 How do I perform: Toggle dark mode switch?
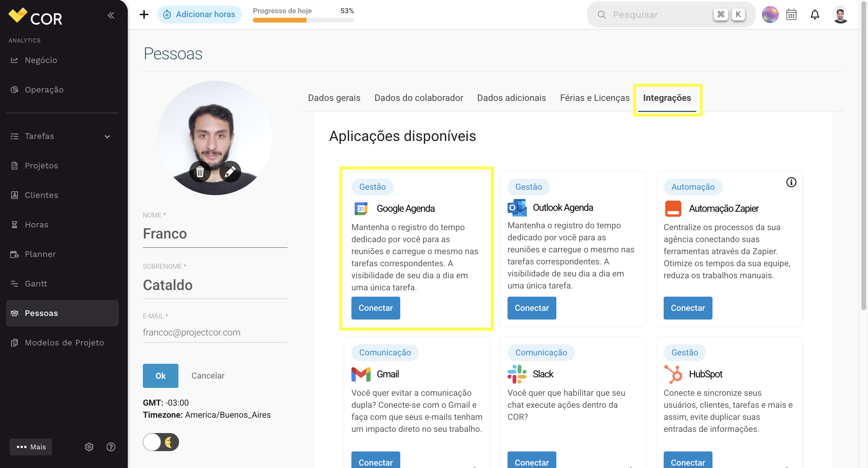161,442
